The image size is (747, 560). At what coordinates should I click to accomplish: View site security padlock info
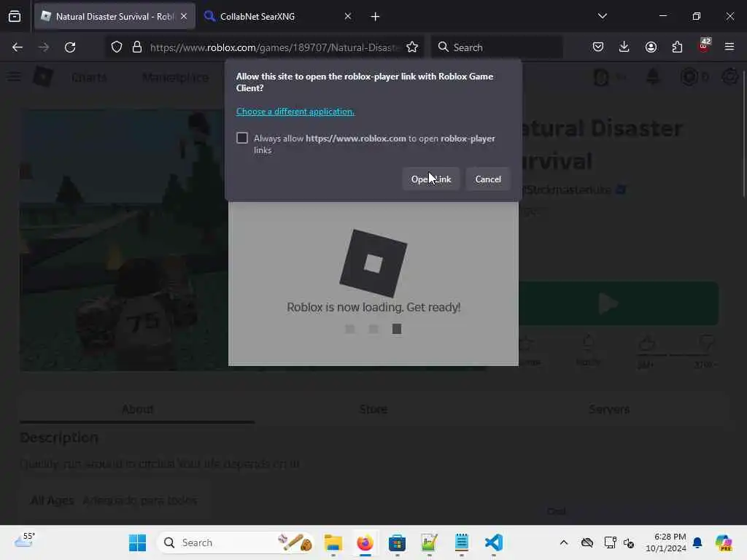137,47
